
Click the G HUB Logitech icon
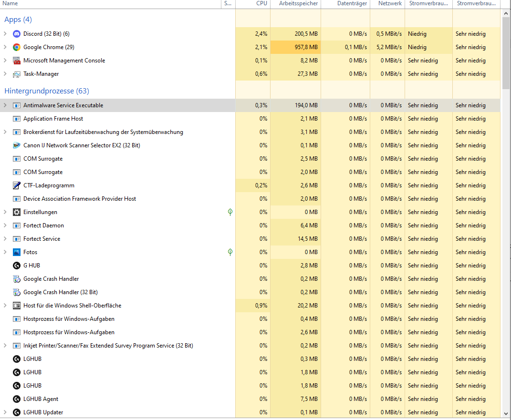point(16,266)
